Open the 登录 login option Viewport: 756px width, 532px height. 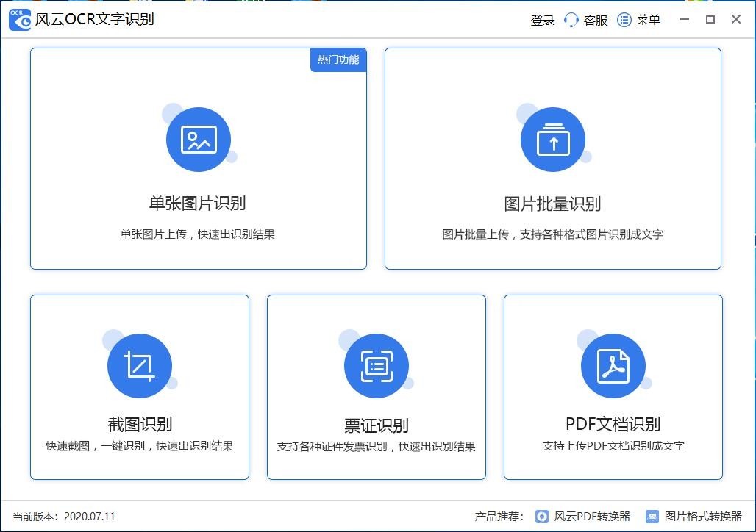click(543, 21)
